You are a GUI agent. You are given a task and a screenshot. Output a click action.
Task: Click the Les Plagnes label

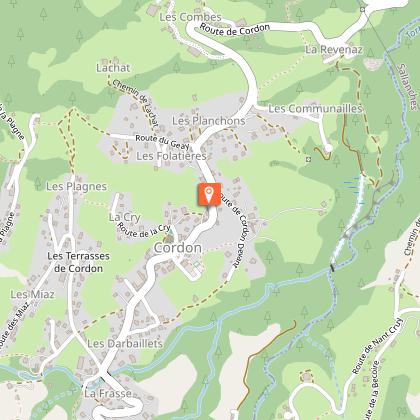point(76,186)
